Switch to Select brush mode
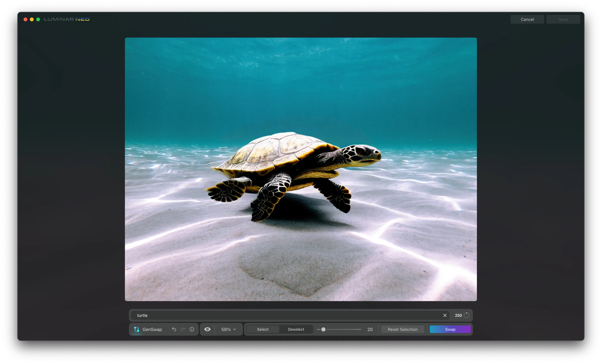Viewport: 602px width, 364px height. [263, 329]
